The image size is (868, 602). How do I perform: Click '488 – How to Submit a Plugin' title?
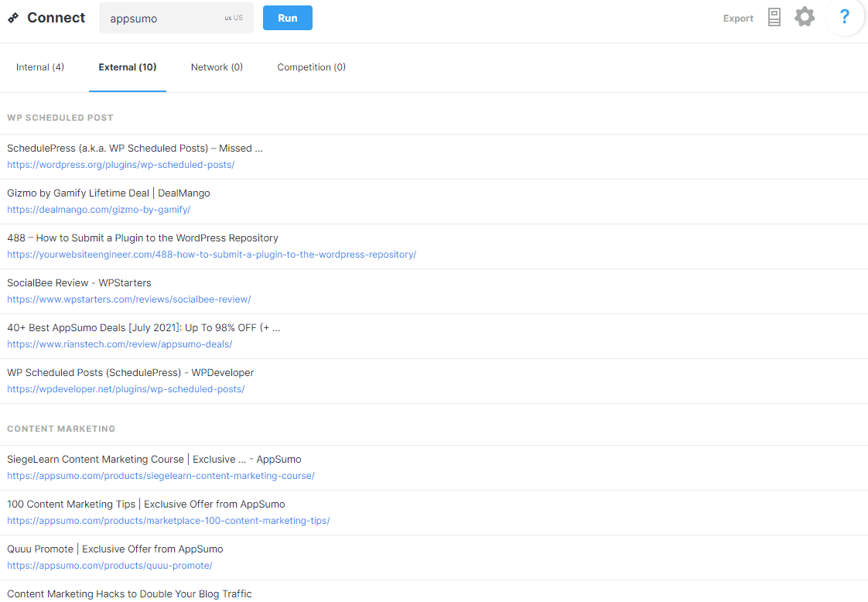point(143,238)
